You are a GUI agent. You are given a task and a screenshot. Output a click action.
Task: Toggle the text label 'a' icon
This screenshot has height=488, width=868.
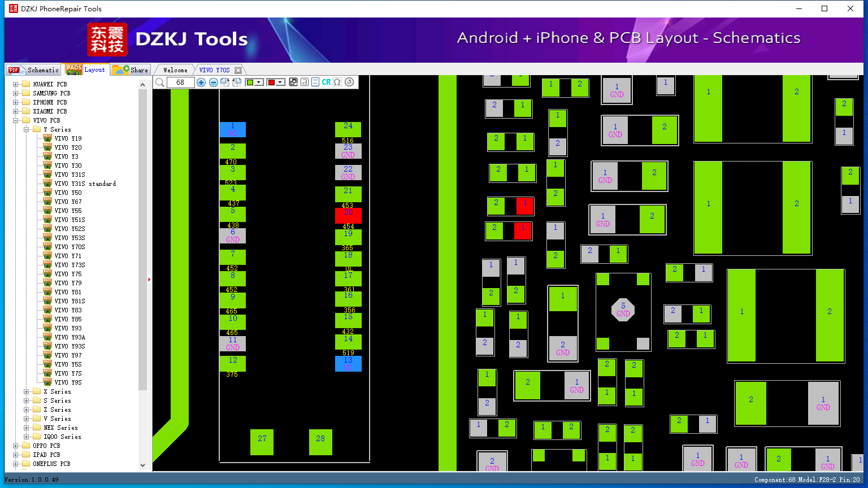[305, 82]
